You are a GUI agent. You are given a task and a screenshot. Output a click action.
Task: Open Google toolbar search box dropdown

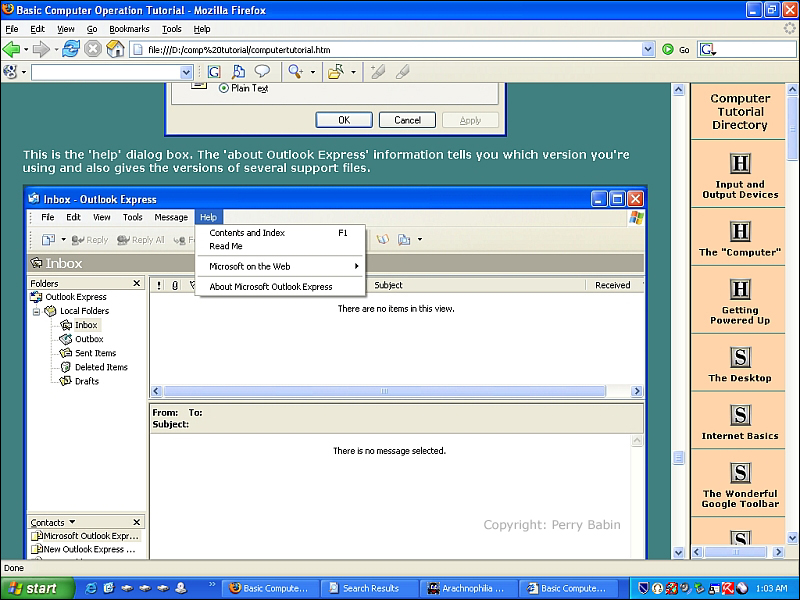tap(186, 72)
